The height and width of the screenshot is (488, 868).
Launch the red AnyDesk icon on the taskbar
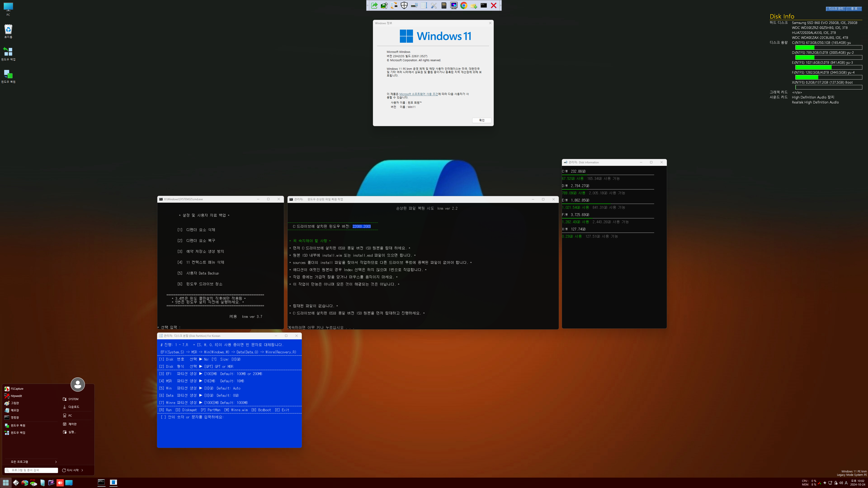tap(60, 483)
